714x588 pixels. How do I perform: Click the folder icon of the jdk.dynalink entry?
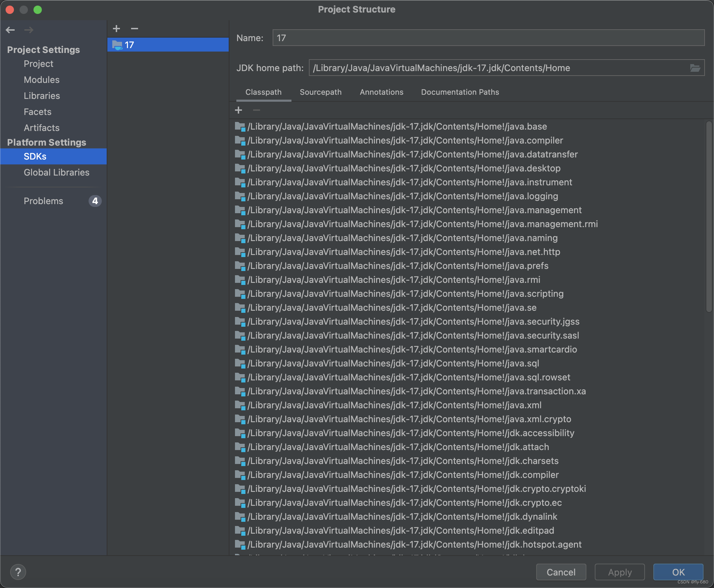pos(240,517)
